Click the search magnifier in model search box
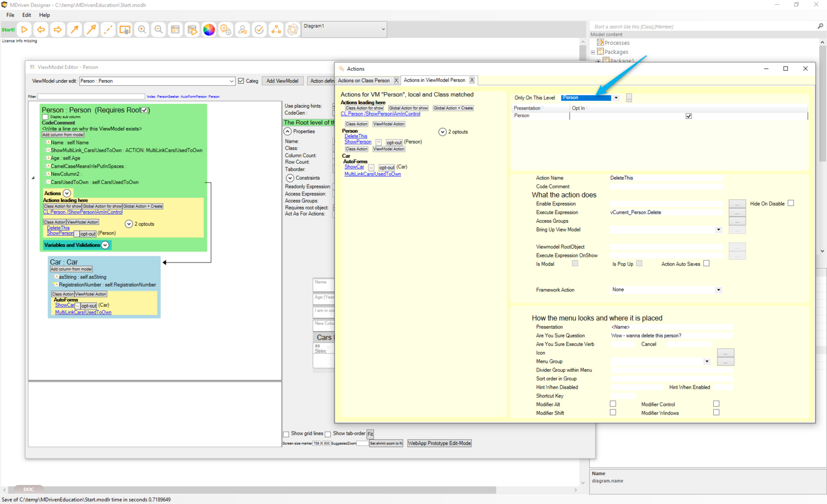The width and height of the screenshot is (827, 504). pyautogui.click(x=820, y=26)
